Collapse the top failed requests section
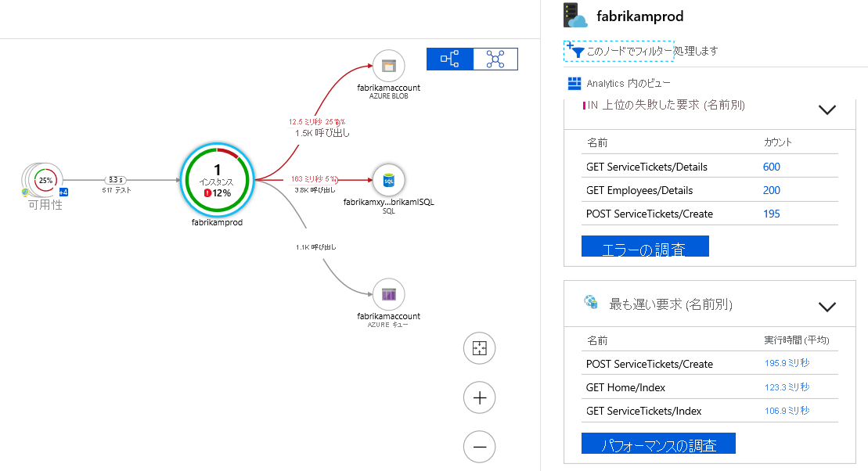The height and width of the screenshot is (471, 868). tap(827, 110)
